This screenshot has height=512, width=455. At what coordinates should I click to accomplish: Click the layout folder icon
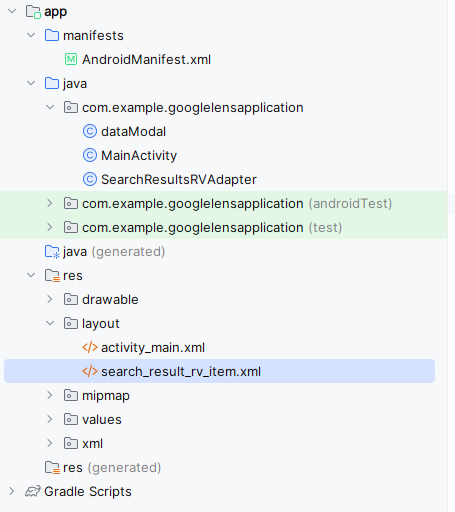pos(71,323)
